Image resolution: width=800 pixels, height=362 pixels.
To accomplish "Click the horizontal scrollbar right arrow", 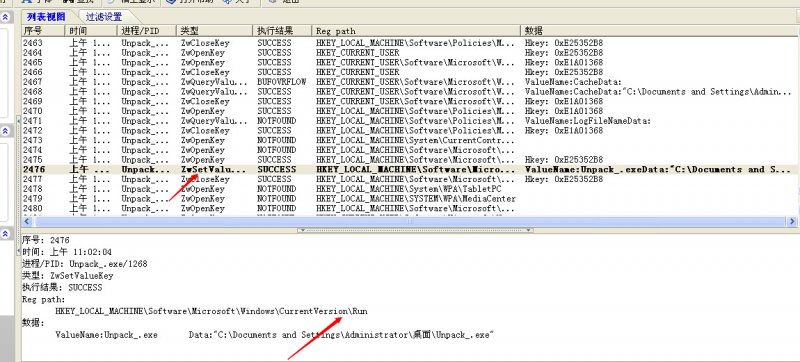I will 792,222.
